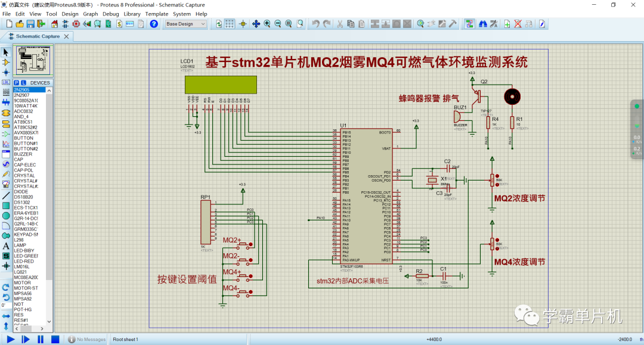Click the Stop simulation button
The image size is (644, 345).
click(55, 338)
